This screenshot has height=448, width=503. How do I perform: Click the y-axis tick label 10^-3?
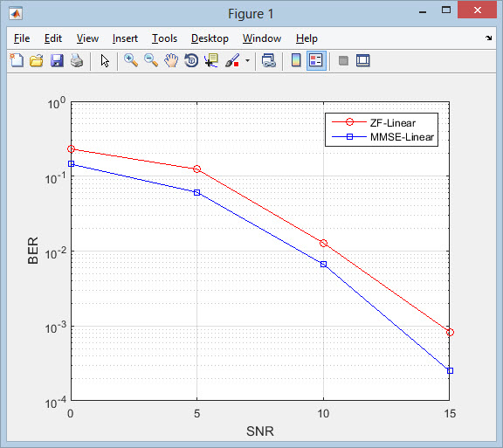[x=56, y=327]
